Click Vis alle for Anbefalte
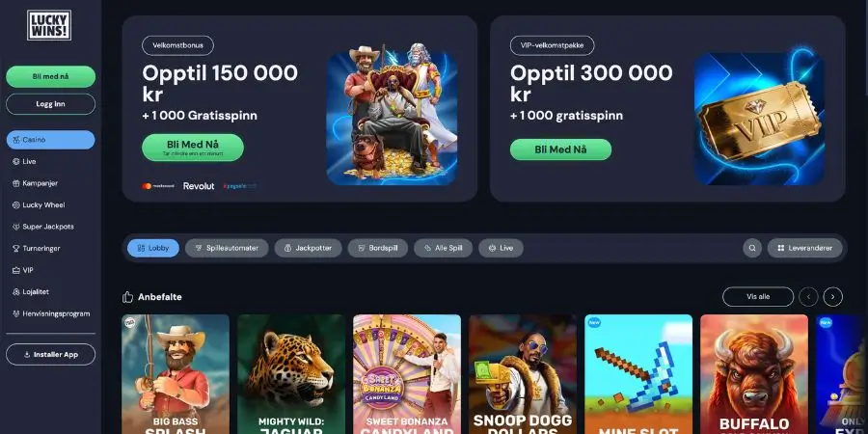Screen dimensions: 868x434 click(758, 297)
